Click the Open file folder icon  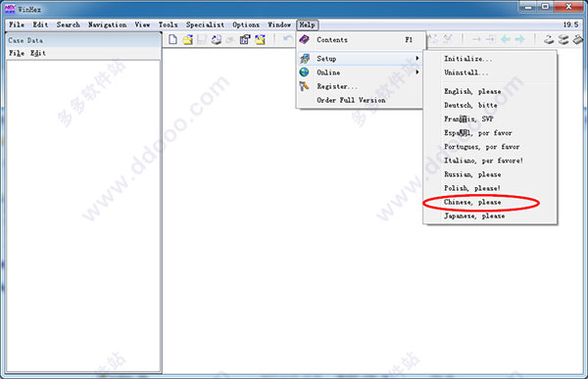point(187,39)
